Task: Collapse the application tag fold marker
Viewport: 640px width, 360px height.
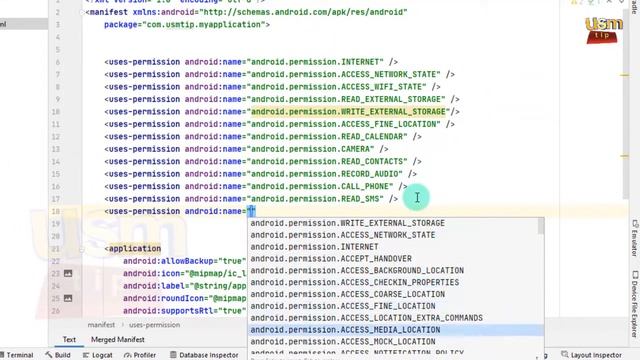Action: point(81,249)
